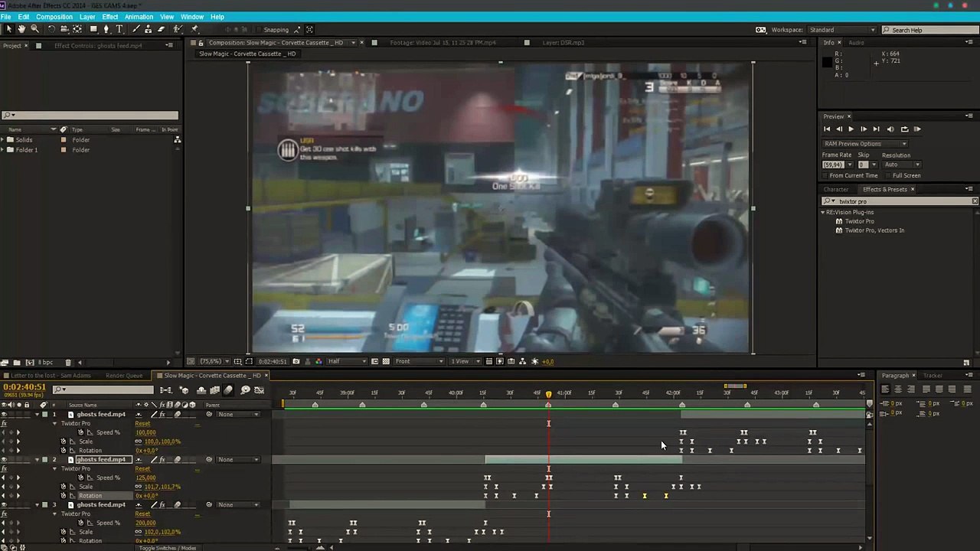Select the Rotation tool
The width and height of the screenshot is (980, 551).
tap(51, 29)
